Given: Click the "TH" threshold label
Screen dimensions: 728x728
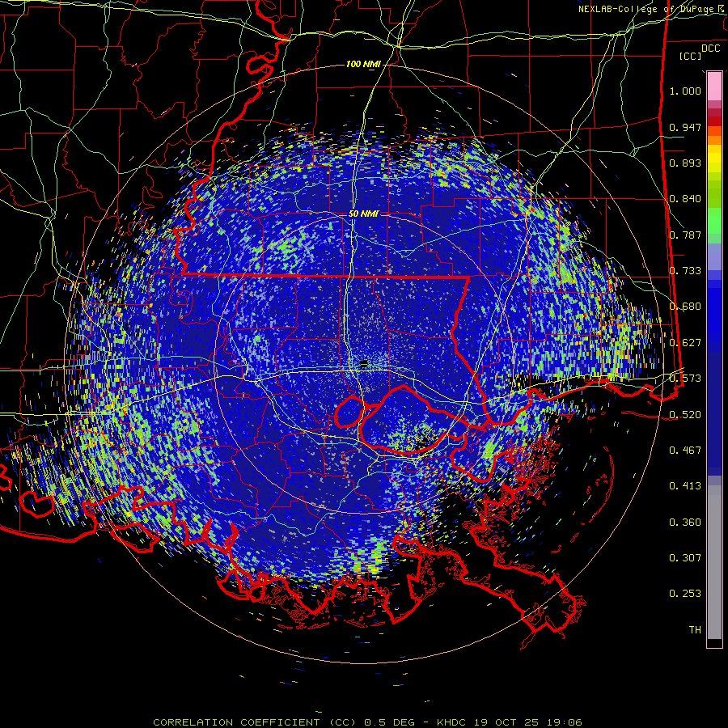Looking at the screenshot, I should pyautogui.click(x=695, y=630).
